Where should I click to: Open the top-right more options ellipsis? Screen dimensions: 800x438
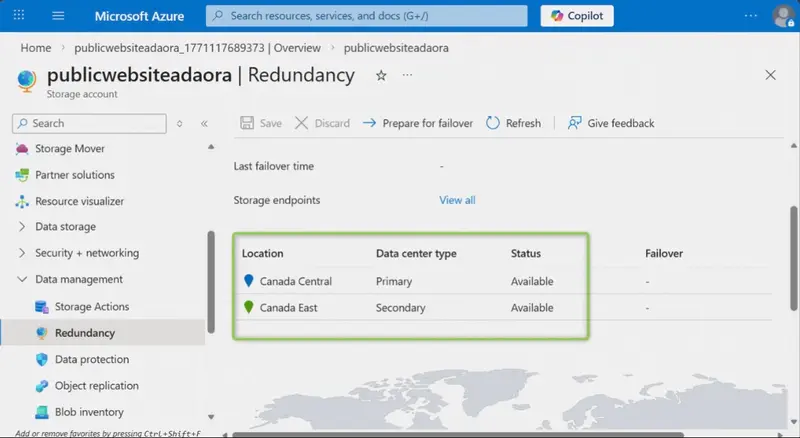751,15
